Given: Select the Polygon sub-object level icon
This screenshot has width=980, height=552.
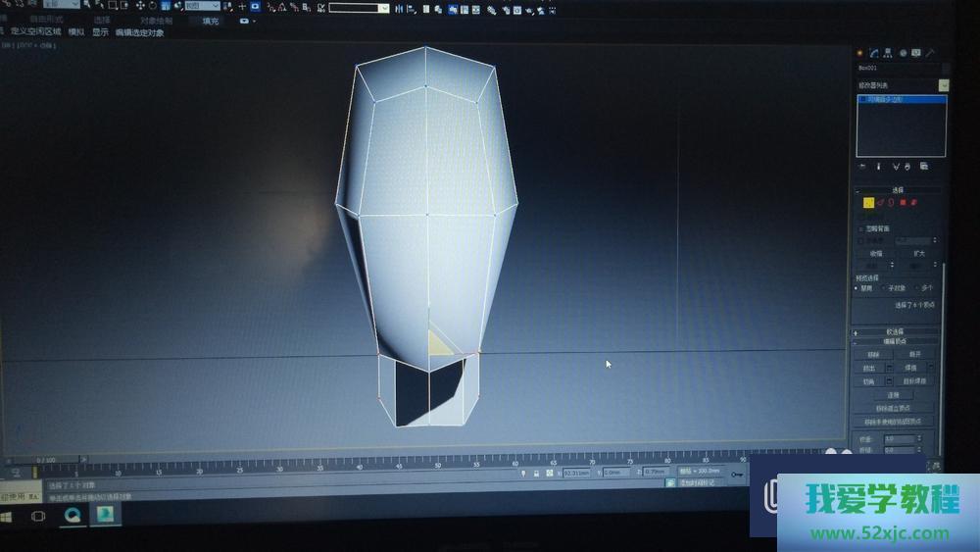Looking at the screenshot, I should tap(903, 203).
